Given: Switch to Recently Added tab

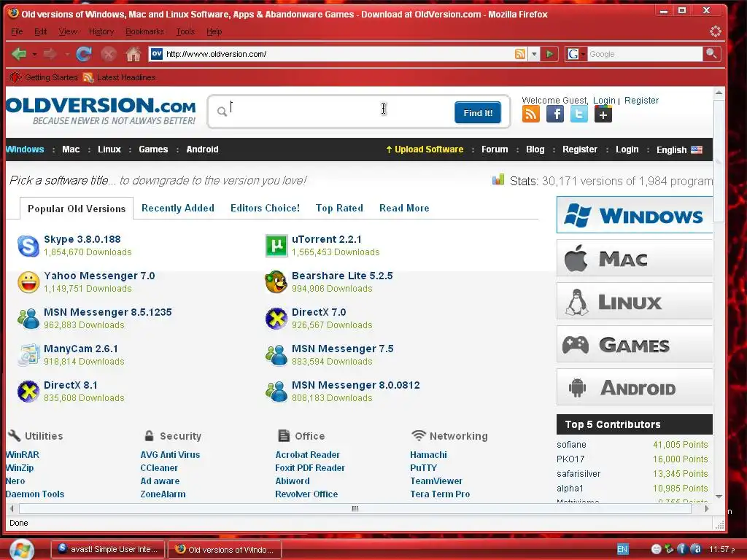Looking at the screenshot, I should pos(178,208).
